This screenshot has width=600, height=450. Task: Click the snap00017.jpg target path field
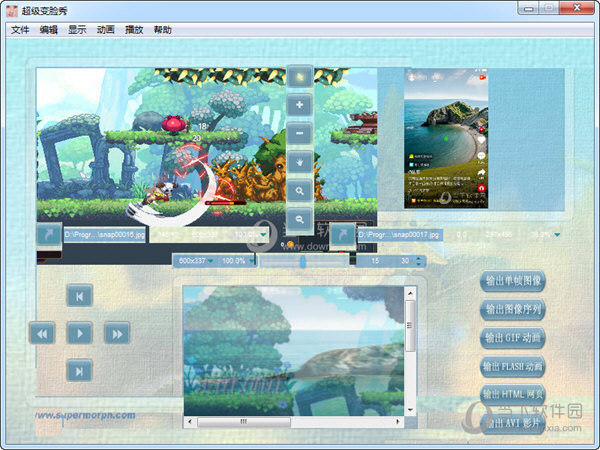[x=399, y=234]
